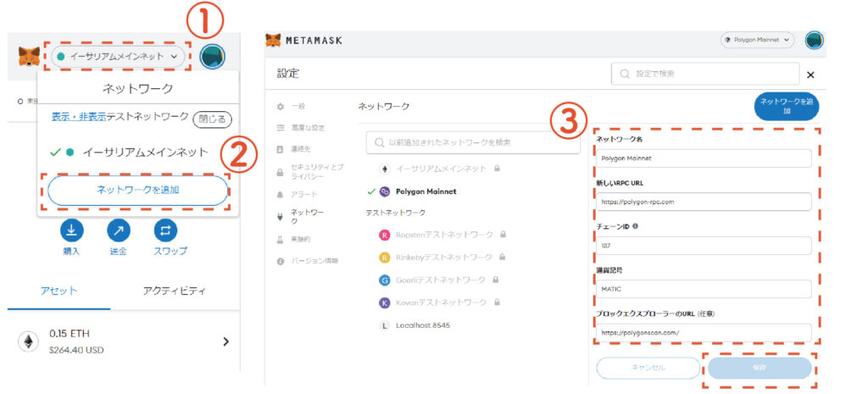Switch to the アクティビティ tab
Screen dimensions: 868x394
[175, 291]
